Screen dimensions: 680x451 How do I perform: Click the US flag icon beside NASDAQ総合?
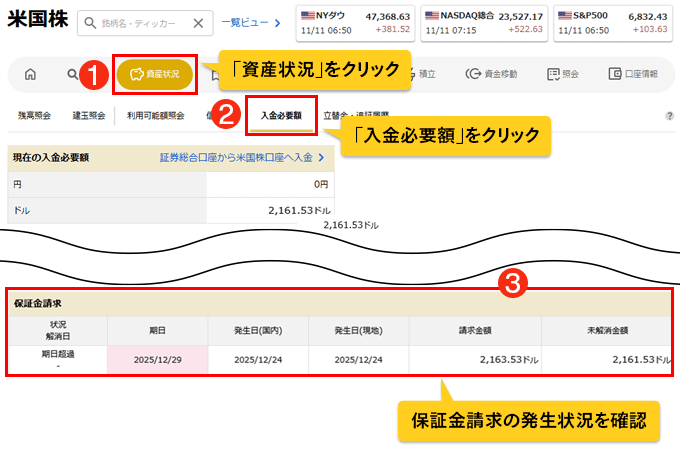coord(432,16)
